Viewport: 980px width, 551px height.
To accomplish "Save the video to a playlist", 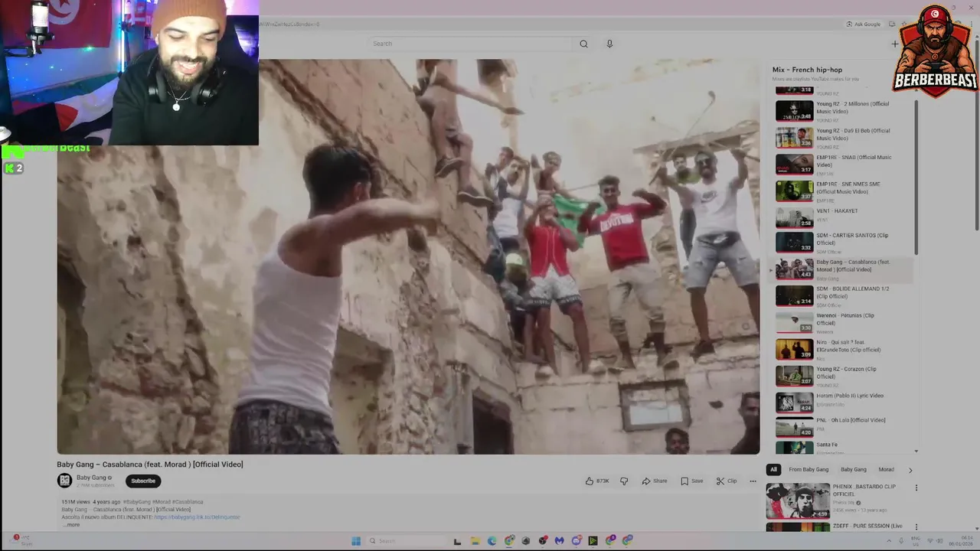I will 691,481.
